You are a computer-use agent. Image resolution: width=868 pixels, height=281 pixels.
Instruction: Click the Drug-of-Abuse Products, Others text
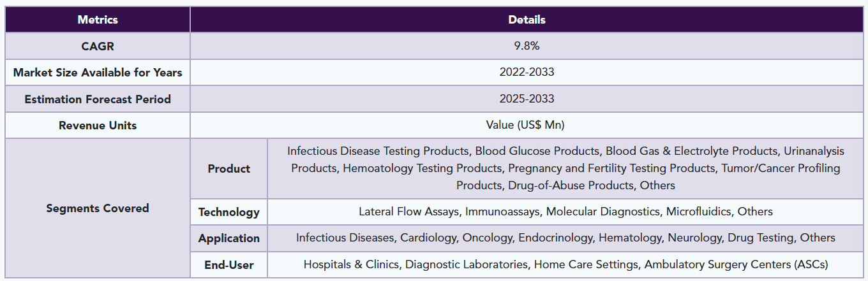[x=592, y=185]
